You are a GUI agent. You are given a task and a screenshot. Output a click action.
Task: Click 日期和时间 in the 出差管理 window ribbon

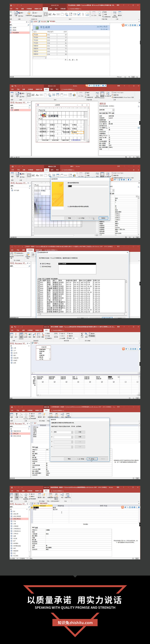[89, 97]
